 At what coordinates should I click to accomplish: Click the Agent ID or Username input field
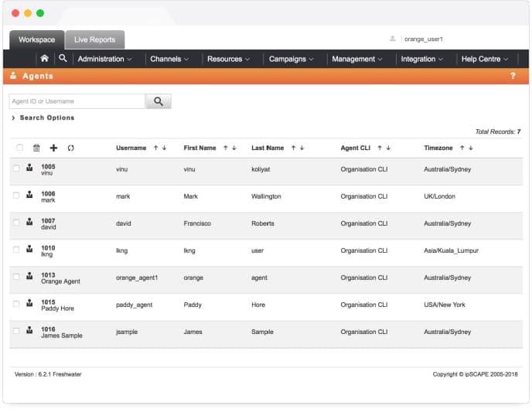point(77,101)
